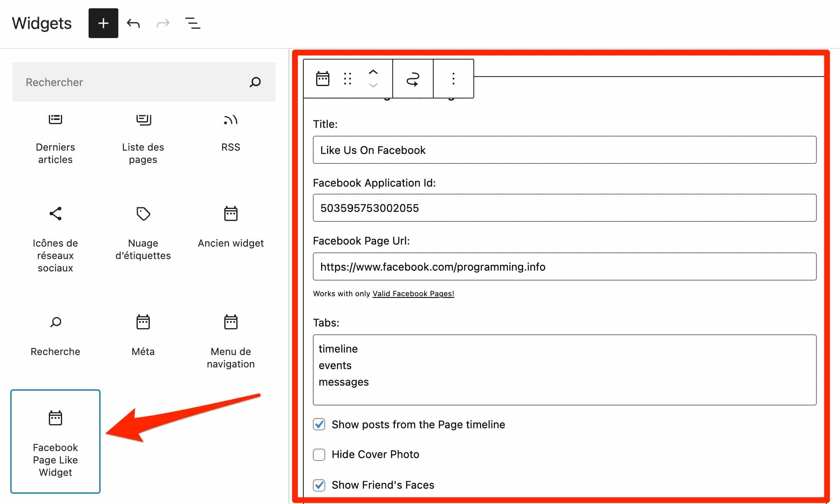This screenshot has width=840, height=504.
Task: Insert the RSS block
Action: click(231, 133)
